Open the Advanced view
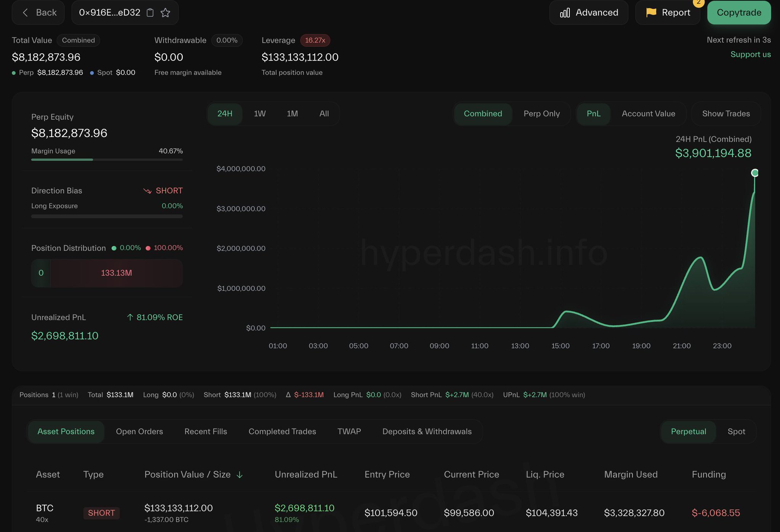The image size is (780, 532). [589, 13]
